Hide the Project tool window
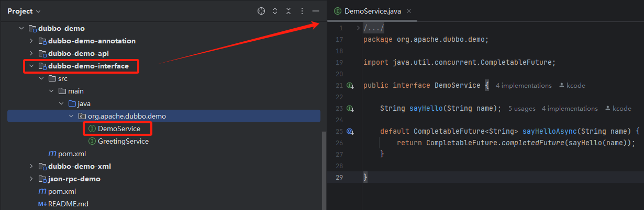Screen dimensions: 644x210 coord(315,11)
